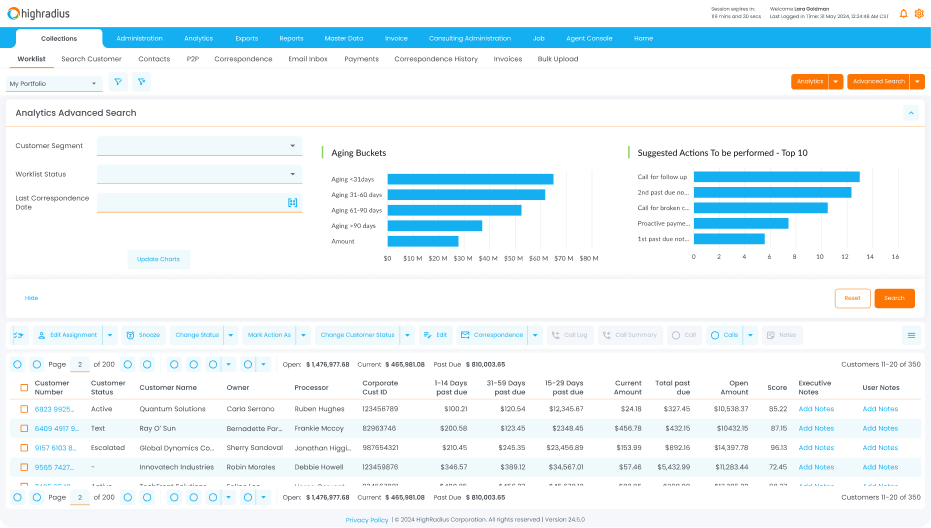
Task: Tick the checkbox for customer Quantum Solutions
Action: click(x=24, y=409)
